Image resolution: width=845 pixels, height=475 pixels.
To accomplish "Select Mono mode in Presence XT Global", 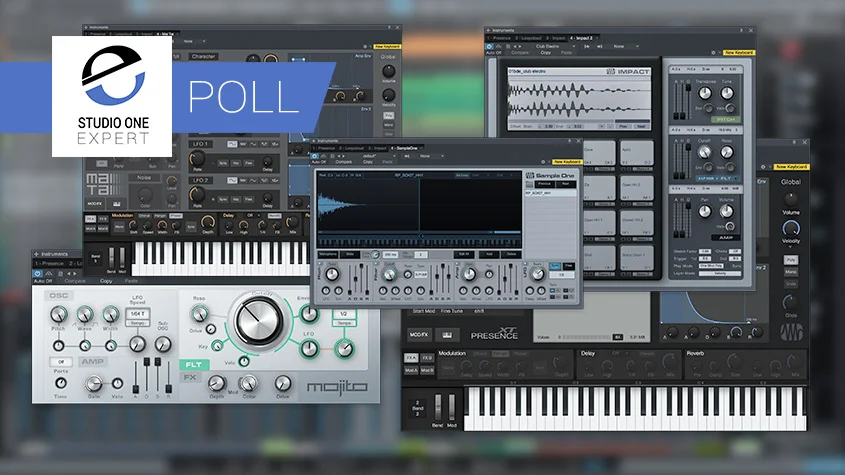I will pyautogui.click(x=791, y=272).
